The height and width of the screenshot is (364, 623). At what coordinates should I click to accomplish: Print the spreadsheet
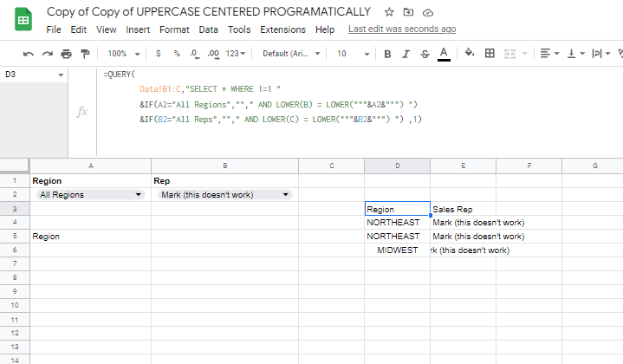67,54
